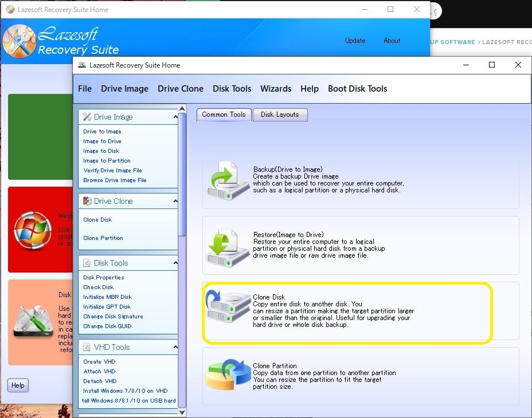532x418 pixels.
Task: Click the Clone Partition title in main panel
Action: click(275, 366)
